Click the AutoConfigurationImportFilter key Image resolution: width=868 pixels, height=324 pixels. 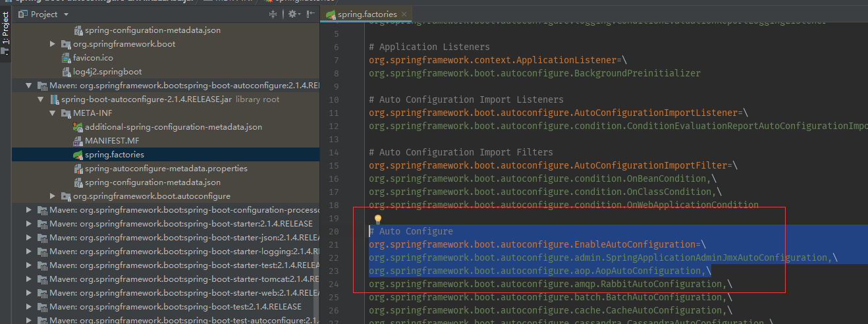[x=548, y=165]
